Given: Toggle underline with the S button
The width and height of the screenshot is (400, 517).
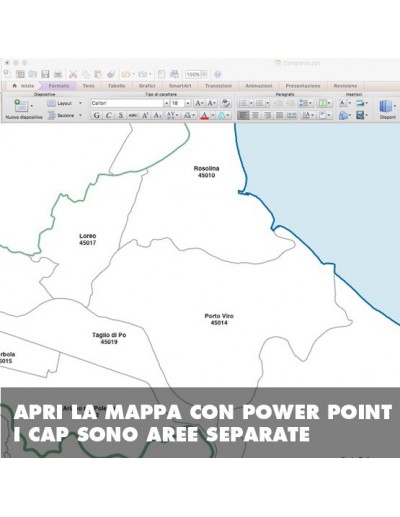Looking at the screenshot, I should pos(120,115).
